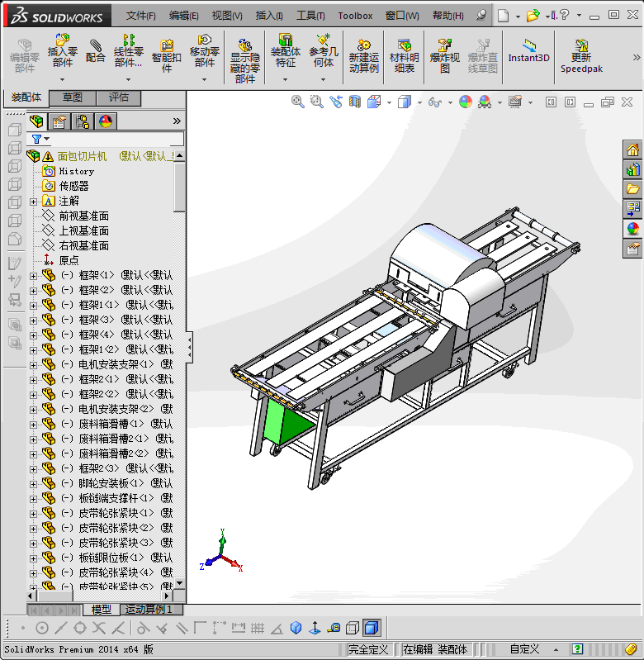The height and width of the screenshot is (660, 644).
Task: Open DisplayManager color ball tab
Action: click(106, 121)
